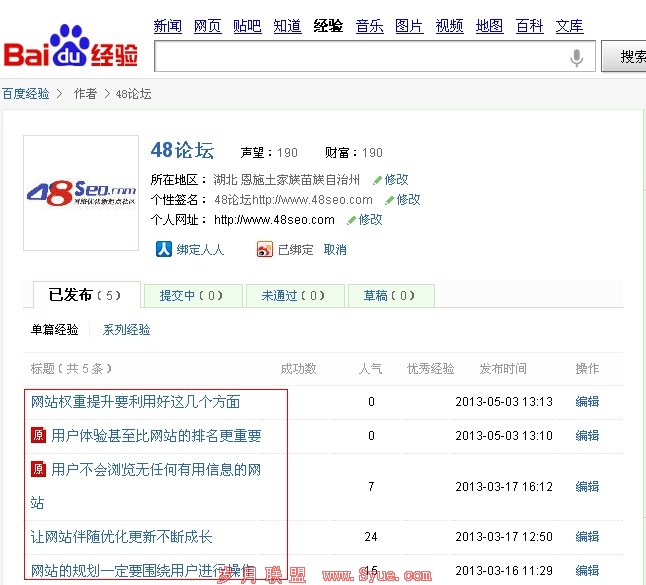
Task: Open the 视频 navigation link
Action: [449, 26]
